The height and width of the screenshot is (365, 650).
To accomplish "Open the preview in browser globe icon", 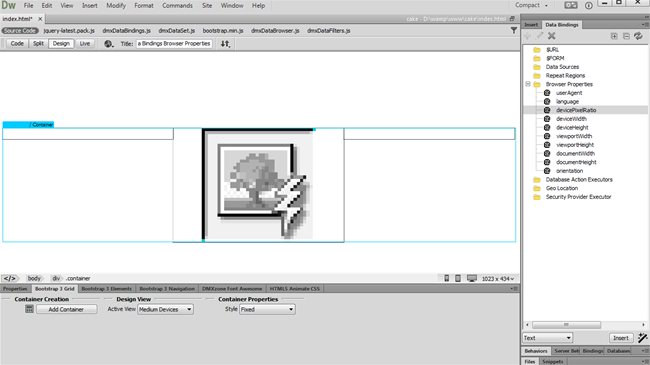I will [x=109, y=44].
